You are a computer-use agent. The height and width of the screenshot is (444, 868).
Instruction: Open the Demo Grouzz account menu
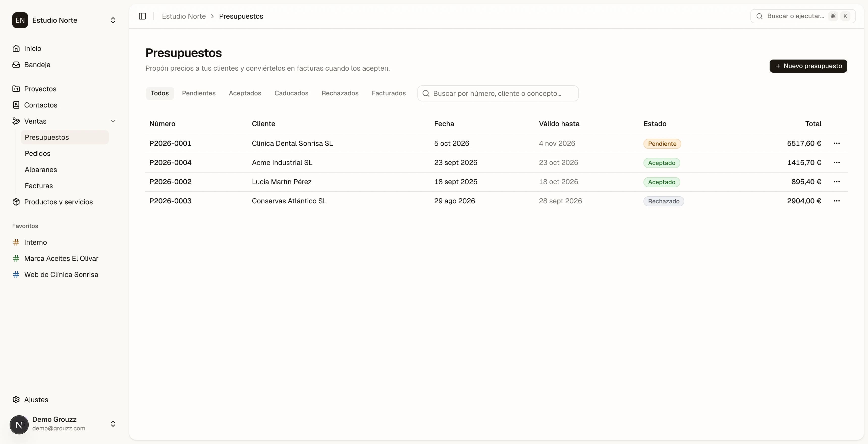113,424
